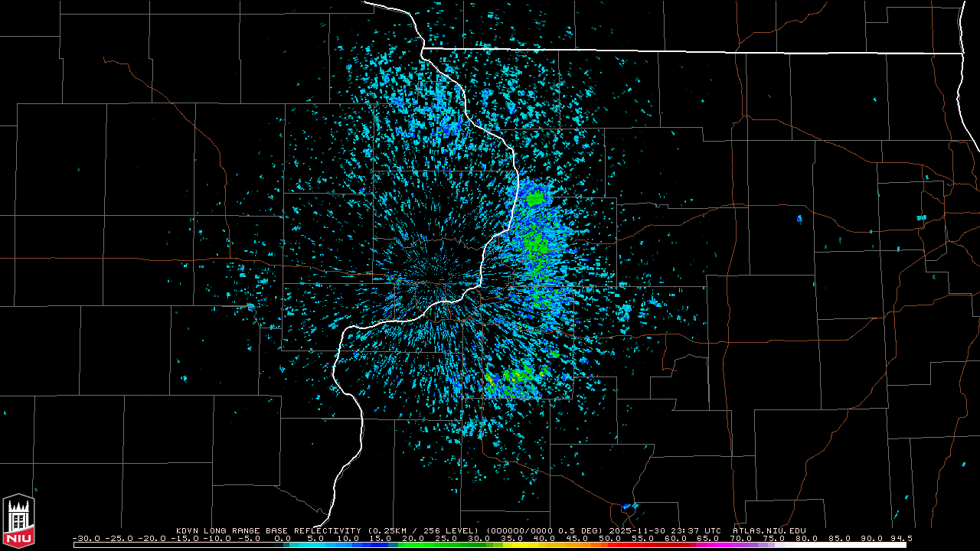
Task: Select the KDVN Long Range Base Reflectivity title
Action: [x=268, y=530]
